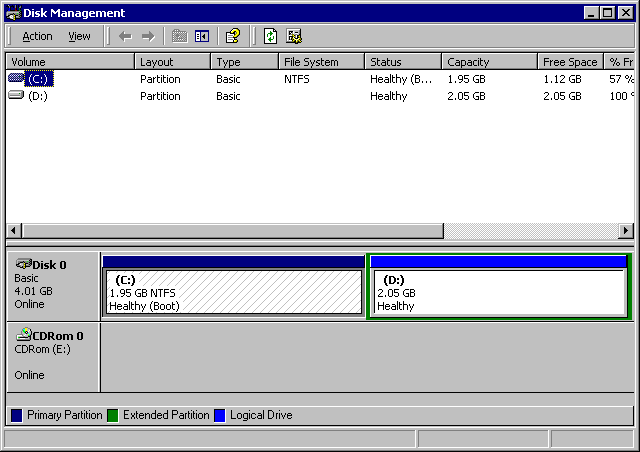This screenshot has width=640, height=452.
Task: Open the View menu
Action: tap(79, 36)
